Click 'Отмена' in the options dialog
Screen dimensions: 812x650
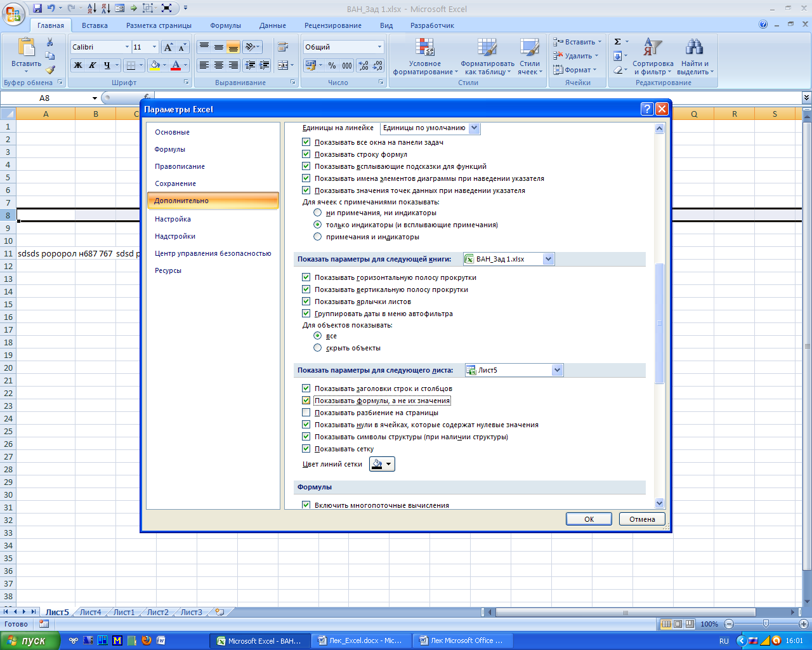click(642, 519)
